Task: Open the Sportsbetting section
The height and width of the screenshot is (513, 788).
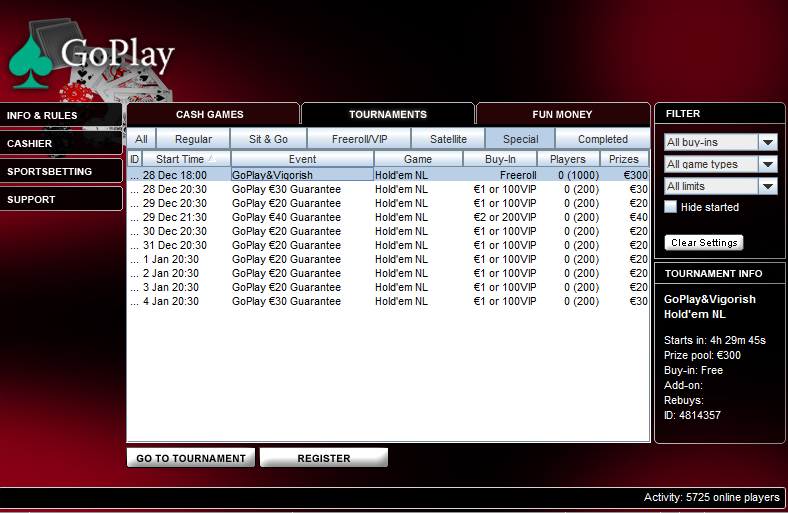Action: [61, 171]
